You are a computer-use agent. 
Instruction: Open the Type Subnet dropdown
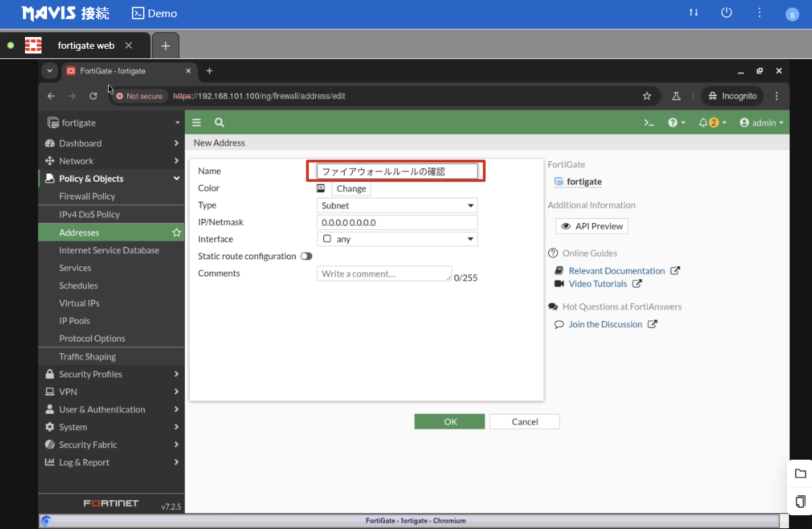point(397,205)
